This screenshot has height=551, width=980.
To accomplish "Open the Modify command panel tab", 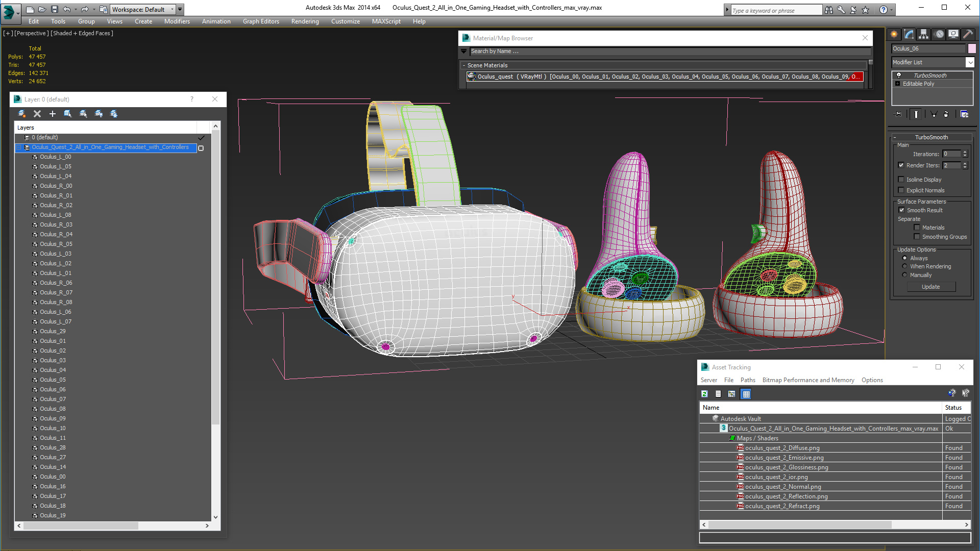I will point(909,34).
